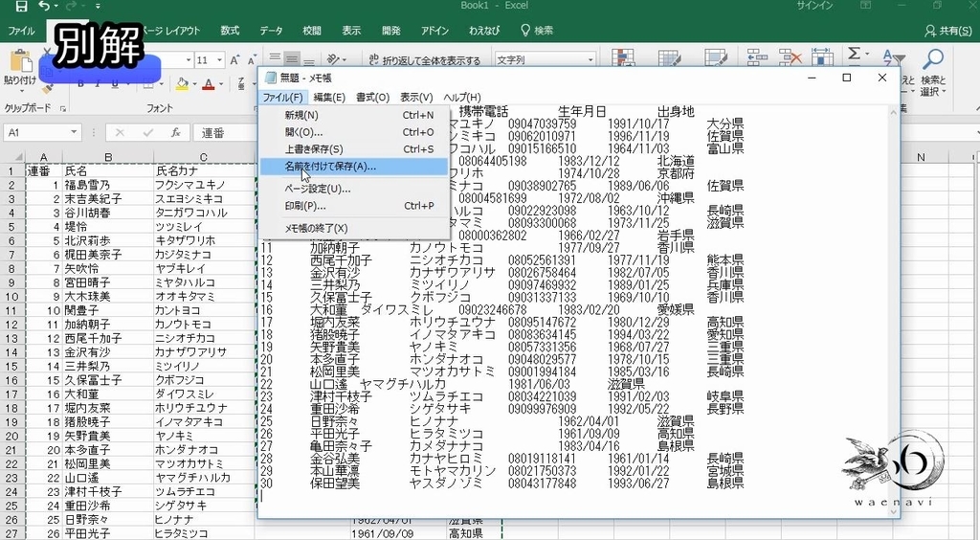This screenshot has width=980, height=540.
Task: Open Notepad's 書式(O) menu
Action: (372, 98)
